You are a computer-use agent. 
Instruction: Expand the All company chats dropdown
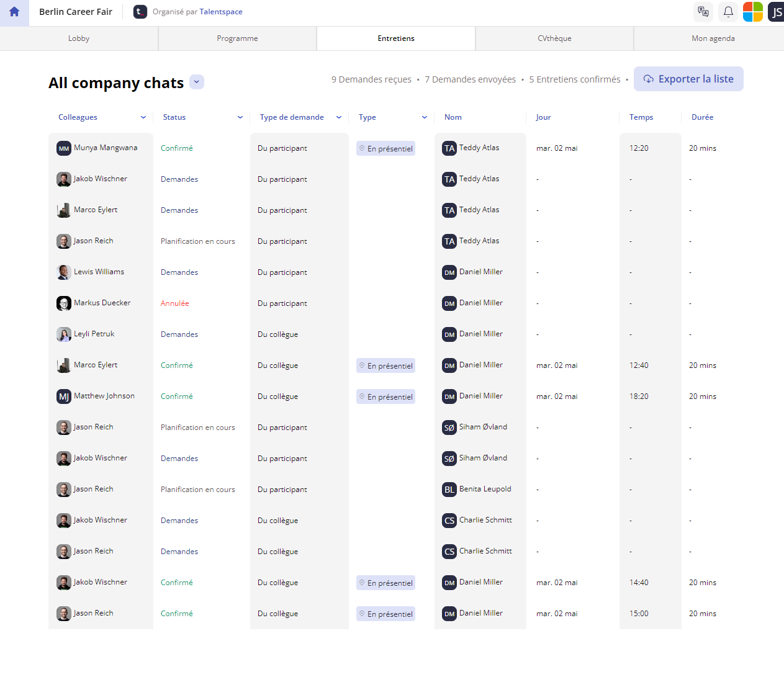tap(197, 82)
